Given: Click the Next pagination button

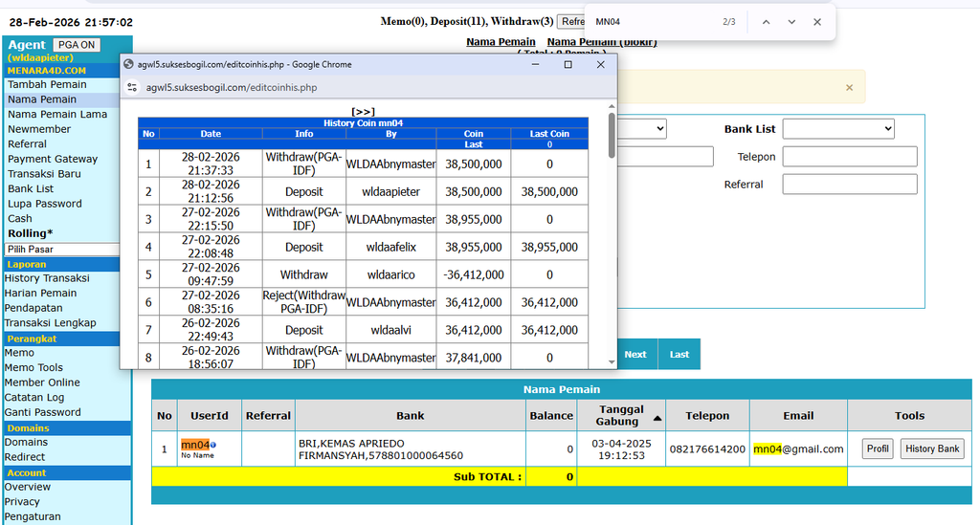Looking at the screenshot, I should click(635, 354).
